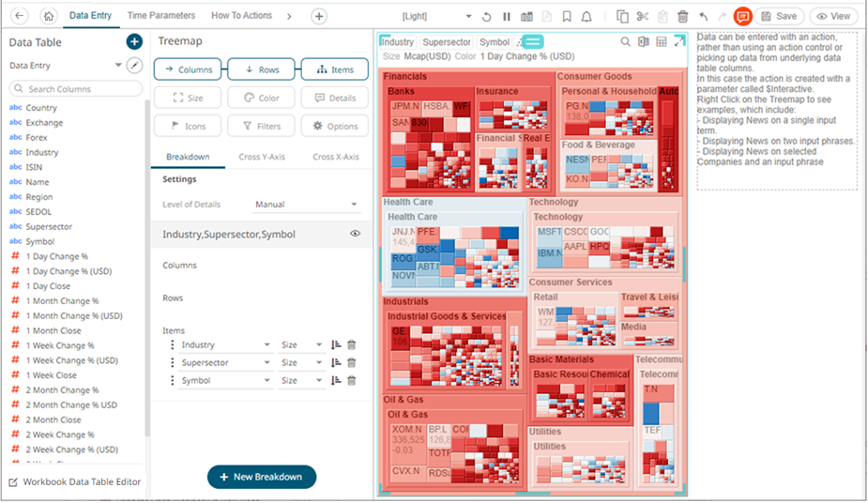
Task: Toggle the Columns shelf button
Action: [188, 69]
